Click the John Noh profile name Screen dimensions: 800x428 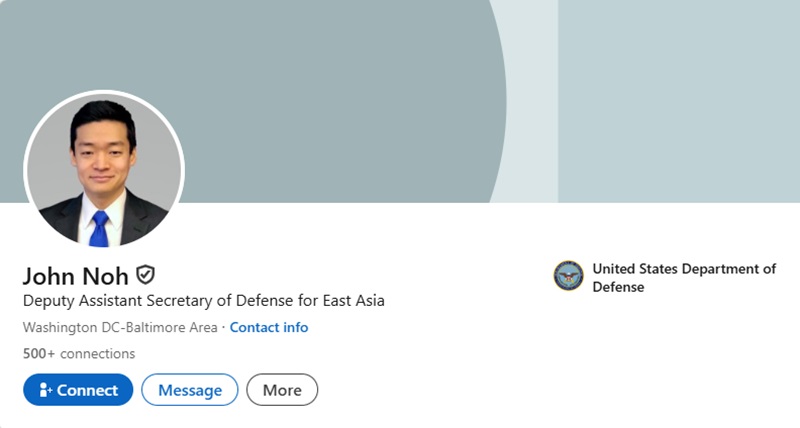tap(77, 275)
